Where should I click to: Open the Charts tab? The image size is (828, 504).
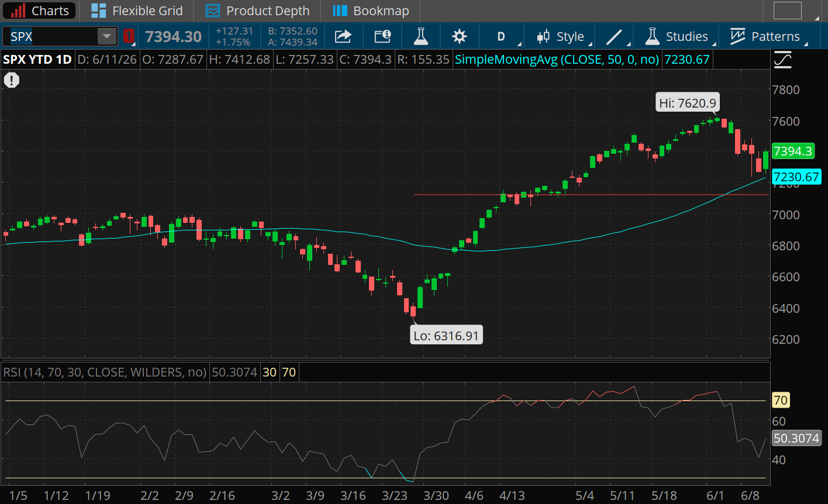click(x=40, y=11)
